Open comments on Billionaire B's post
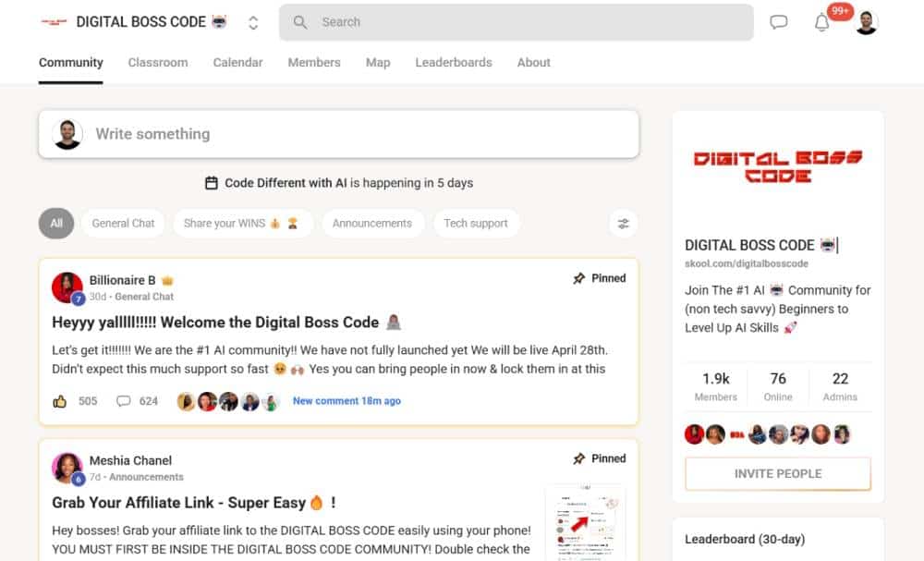Viewport: 924px width, 561px height. pos(123,401)
